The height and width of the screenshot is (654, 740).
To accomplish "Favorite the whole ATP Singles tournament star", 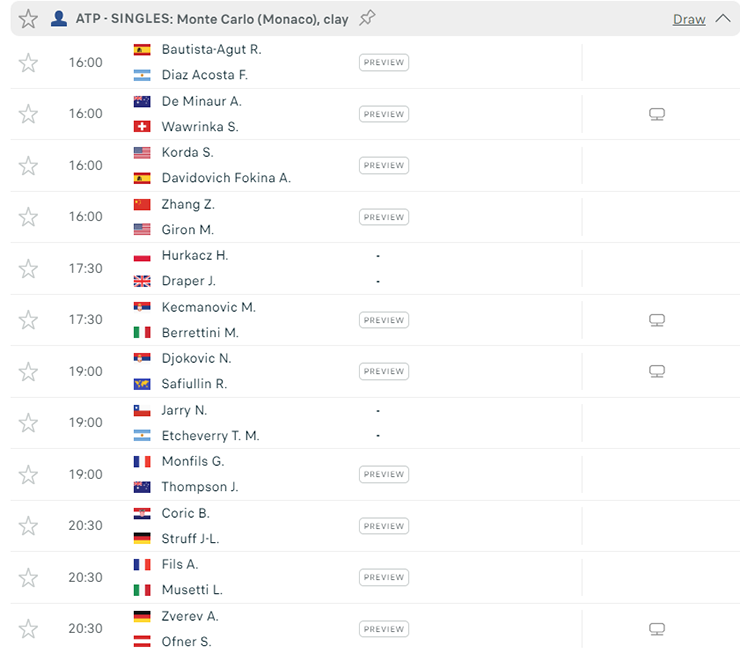I will coord(28,19).
